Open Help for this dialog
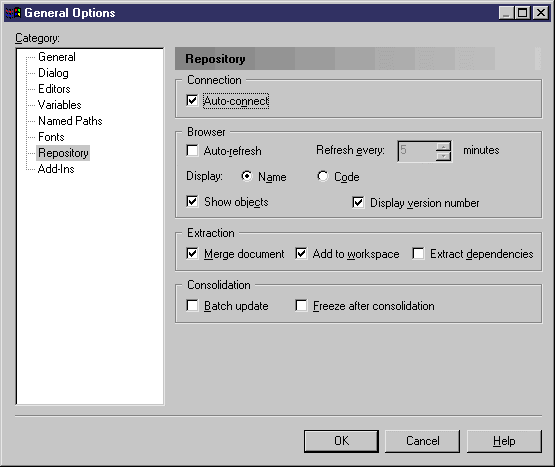Viewport: 555px width, 467px height. 504,441
